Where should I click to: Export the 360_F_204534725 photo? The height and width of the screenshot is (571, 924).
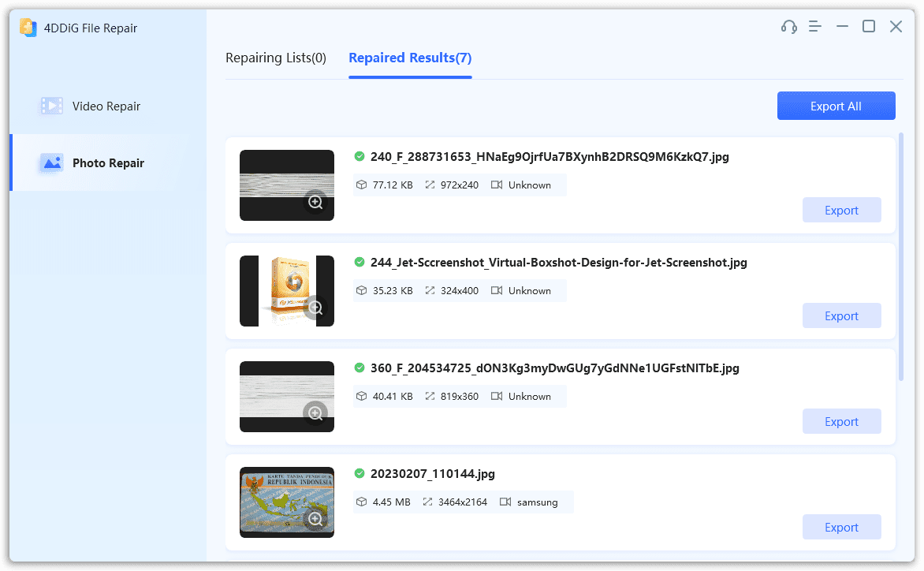(841, 420)
